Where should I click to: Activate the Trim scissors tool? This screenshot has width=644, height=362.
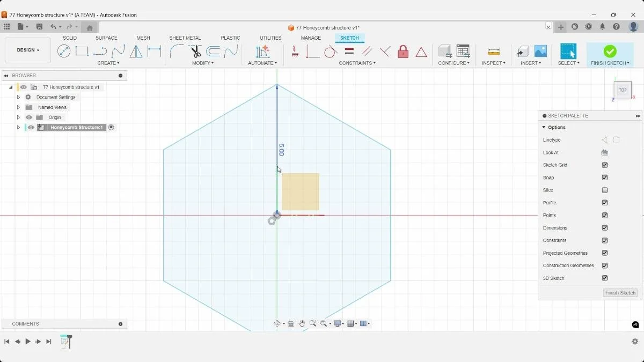195,51
